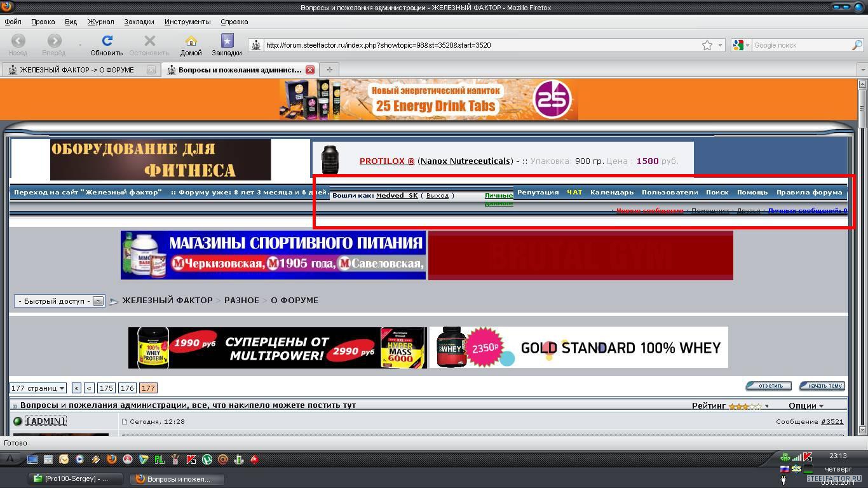Click the Russian flag language indicator in the tray
868x488 pixels.
[785, 469]
